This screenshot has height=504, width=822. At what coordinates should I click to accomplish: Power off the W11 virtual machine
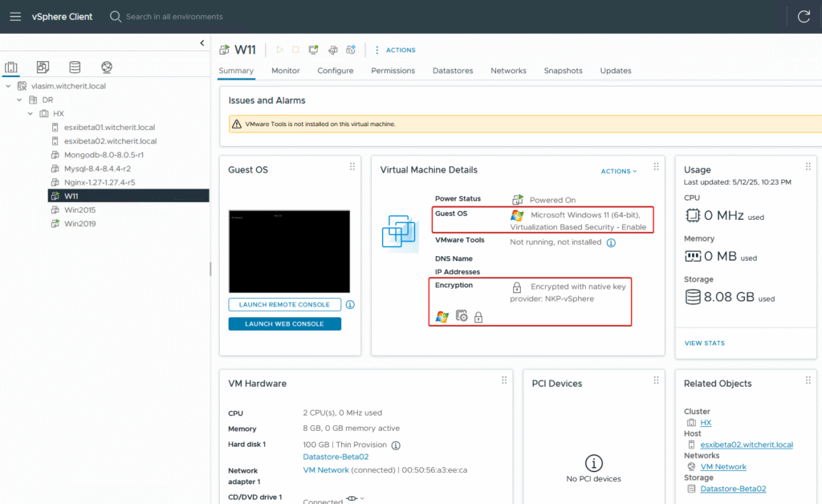click(295, 50)
